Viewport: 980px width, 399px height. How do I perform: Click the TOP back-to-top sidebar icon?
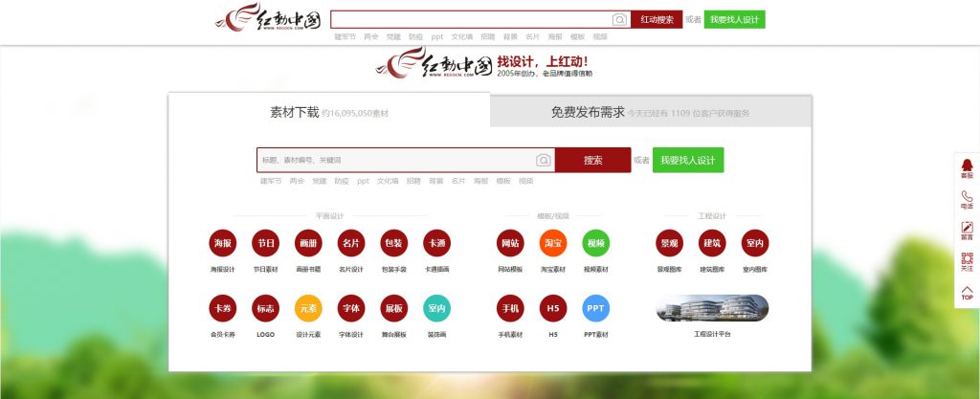(967, 293)
